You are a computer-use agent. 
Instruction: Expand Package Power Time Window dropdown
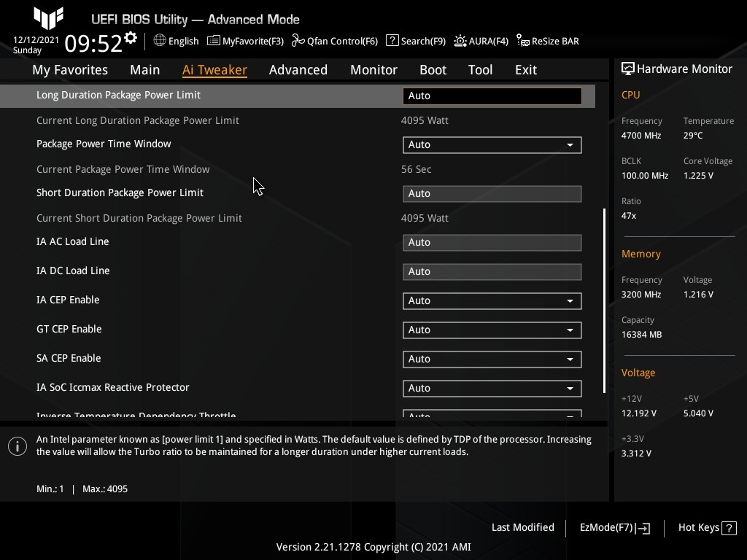pyautogui.click(x=492, y=145)
